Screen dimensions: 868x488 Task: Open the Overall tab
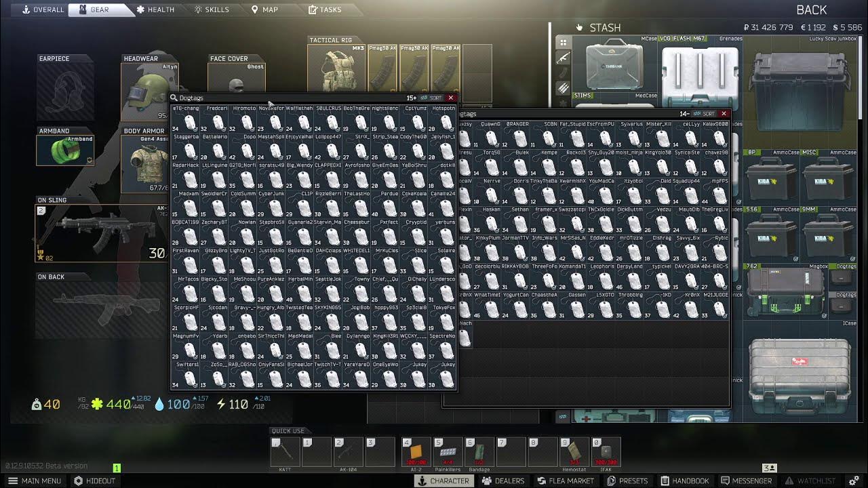click(x=43, y=9)
